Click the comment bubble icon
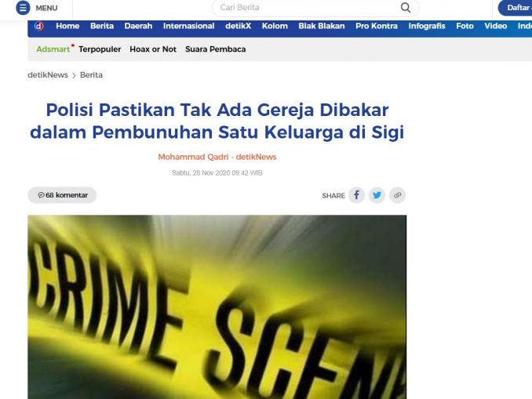 pos(41,195)
